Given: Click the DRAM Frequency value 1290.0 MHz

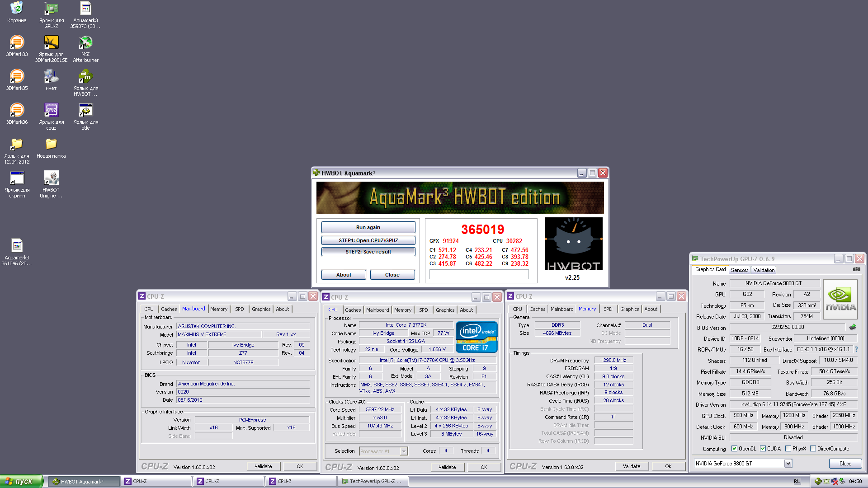Looking at the screenshot, I should [613, 361].
